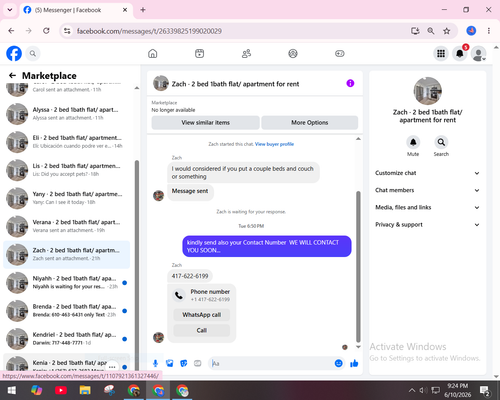Expand Privacy & support section
Viewport: 500px width, 400px height.
[x=427, y=225]
